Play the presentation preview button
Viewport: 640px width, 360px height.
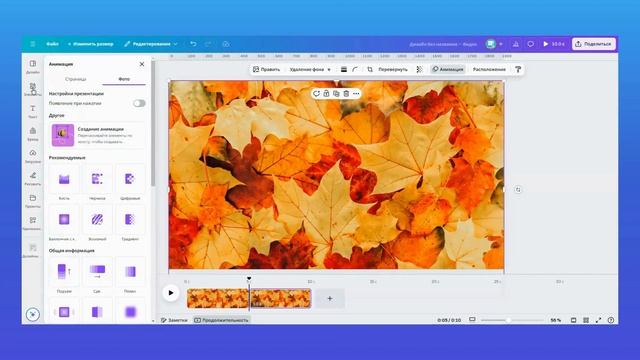pyautogui.click(x=553, y=44)
